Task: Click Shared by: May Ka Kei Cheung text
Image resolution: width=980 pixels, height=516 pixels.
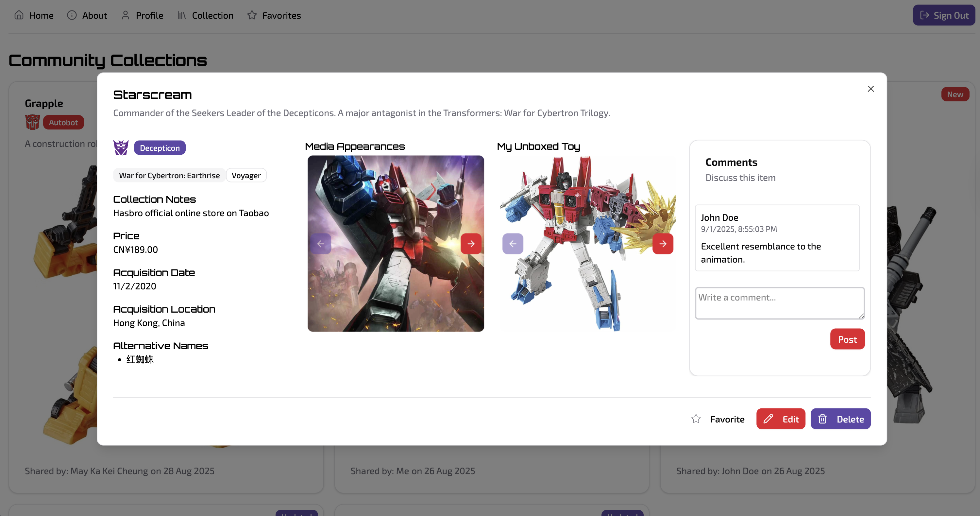Action: click(119, 471)
